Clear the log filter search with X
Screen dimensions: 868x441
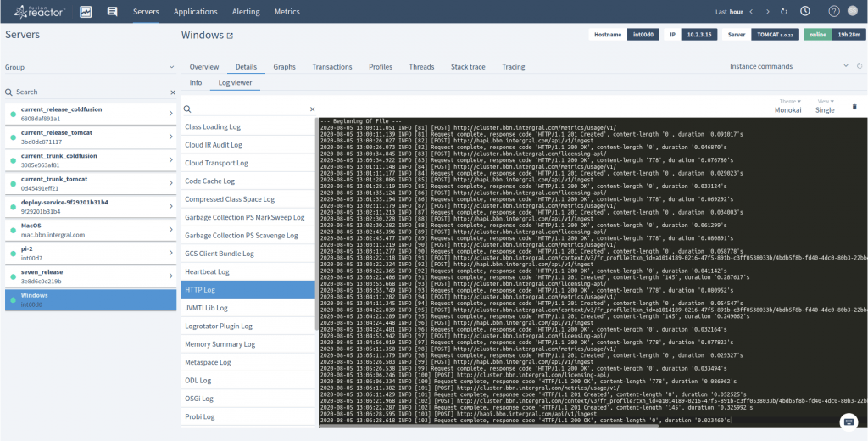[312, 109]
